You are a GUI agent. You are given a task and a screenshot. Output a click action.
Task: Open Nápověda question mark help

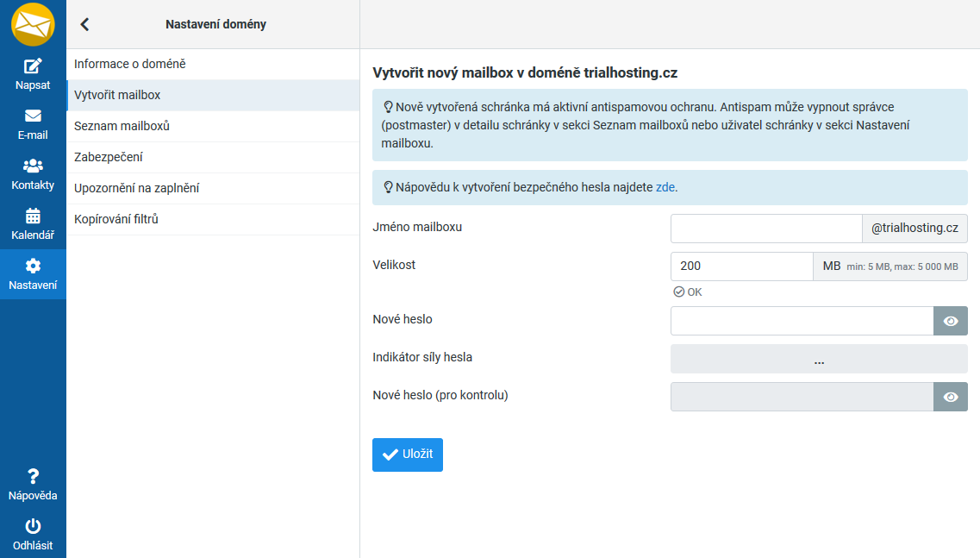(x=33, y=476)
